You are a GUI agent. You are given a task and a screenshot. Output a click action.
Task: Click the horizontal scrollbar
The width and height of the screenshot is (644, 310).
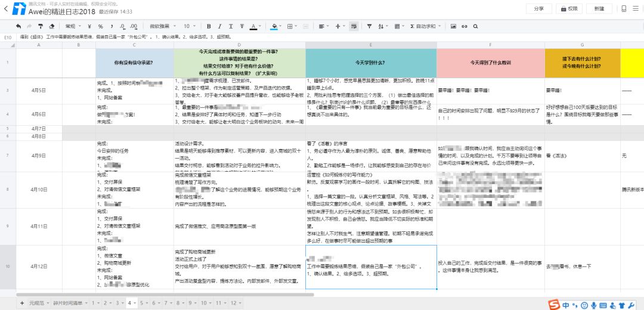(x=165, y=294)
